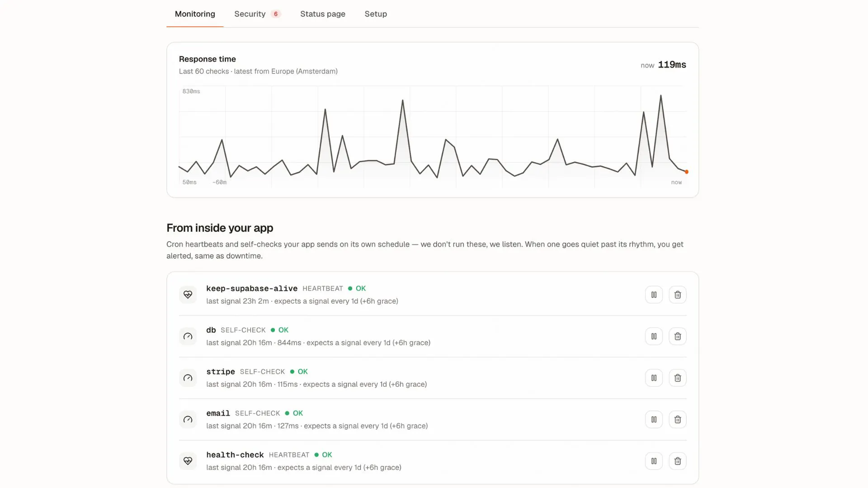Screen dimensions: 868x488
Task: Pause the stripe self-check
Action: click(654, 378)
